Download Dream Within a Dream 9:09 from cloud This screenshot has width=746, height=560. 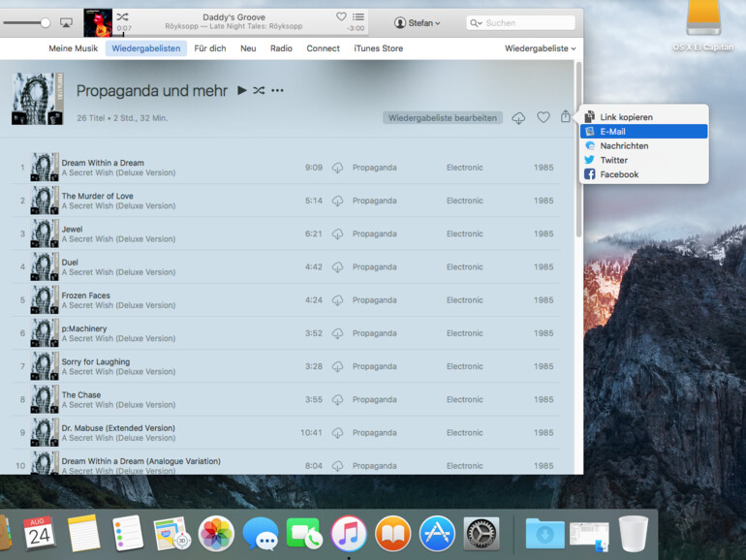coord(337,168)
